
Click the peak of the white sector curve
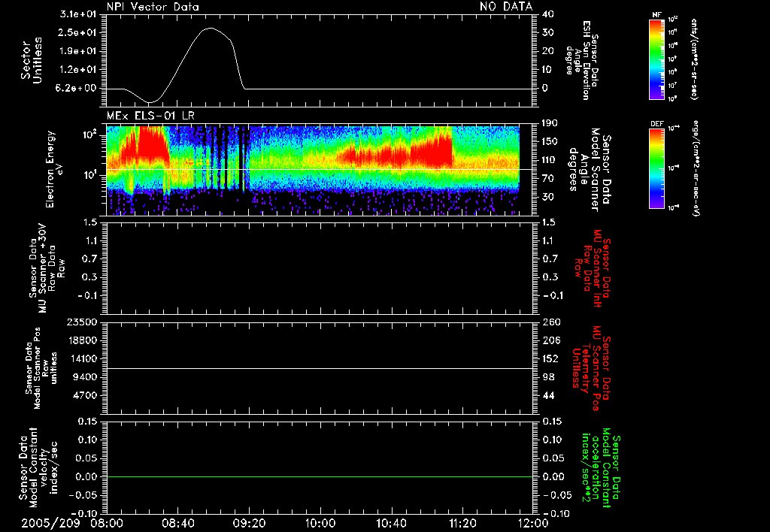(x=211, y=28)
